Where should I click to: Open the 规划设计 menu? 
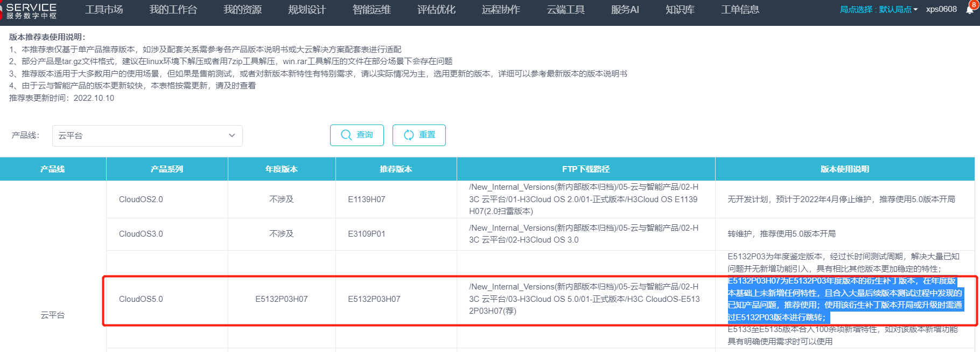pos(307,10)
